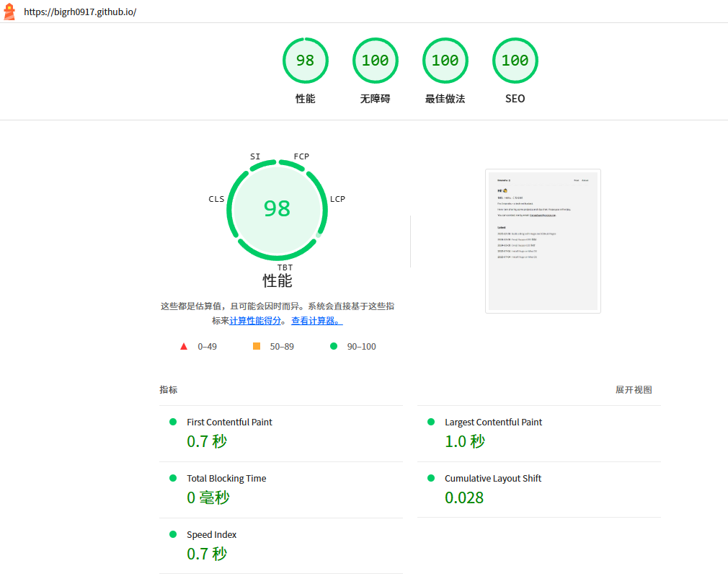Click the LCP arc label on gauge
The height and width of the screenshot is (584, 728).
pyautogui.click(x=337, y=199)
